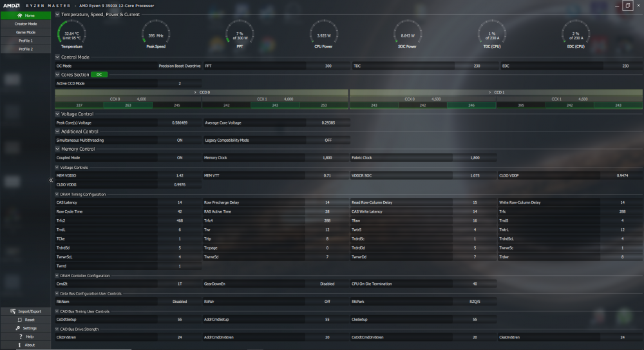
Task: Toggle GearDownEn Disabled value
Action: 327,284
